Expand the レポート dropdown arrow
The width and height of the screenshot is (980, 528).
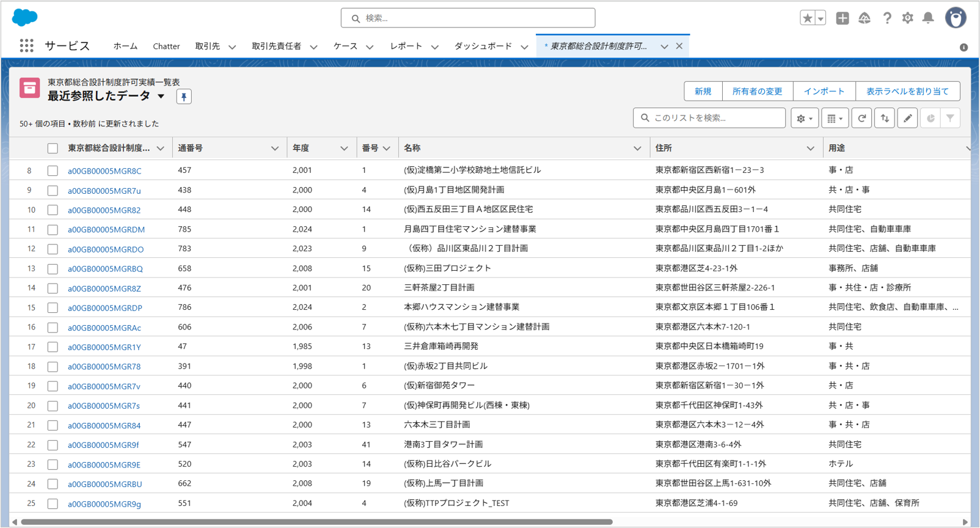click(435, 47)
